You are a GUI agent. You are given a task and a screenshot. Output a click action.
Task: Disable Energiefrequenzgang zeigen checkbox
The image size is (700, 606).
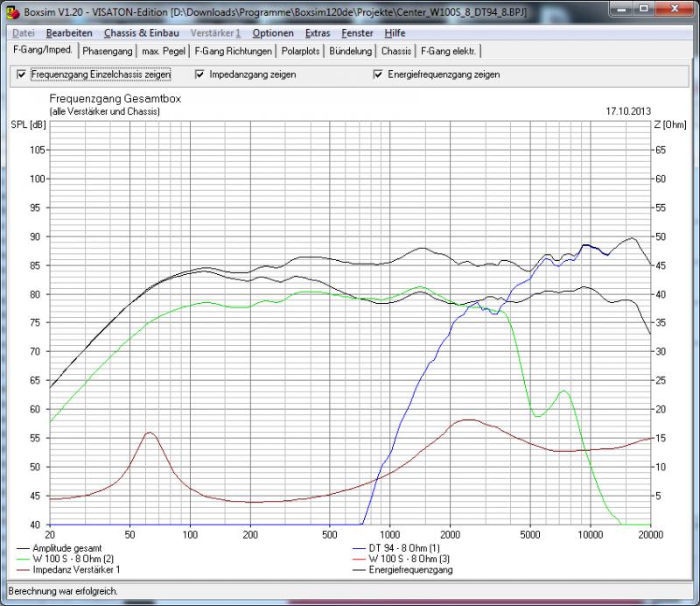[x=379, y=75]
